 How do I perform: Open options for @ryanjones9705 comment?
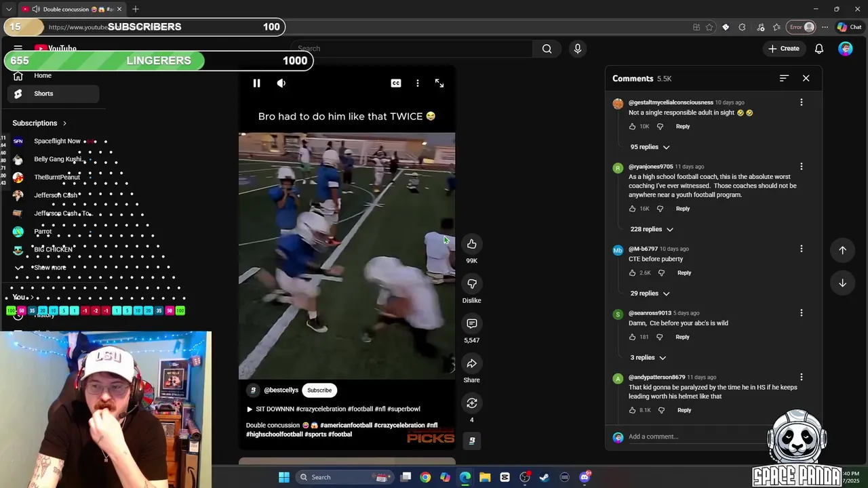click(801, 167)
